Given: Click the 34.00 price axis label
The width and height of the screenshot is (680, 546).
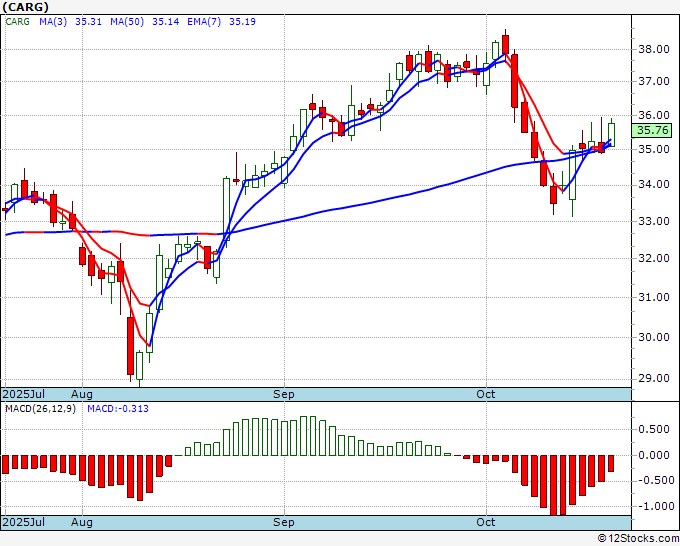Looking at the screenshot, I should click(654, 185).
